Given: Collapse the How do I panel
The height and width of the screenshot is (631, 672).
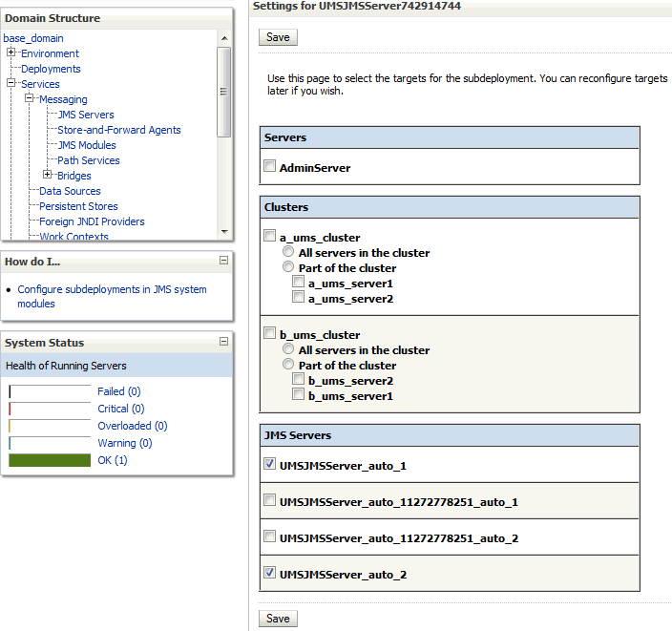Looking at the screenshot, I should (223, 261).
